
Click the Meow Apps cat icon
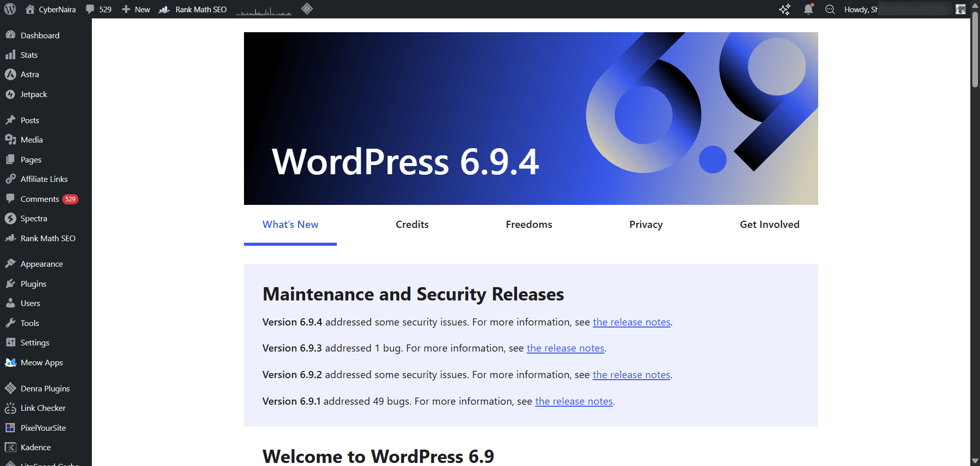tap(10, 362)
